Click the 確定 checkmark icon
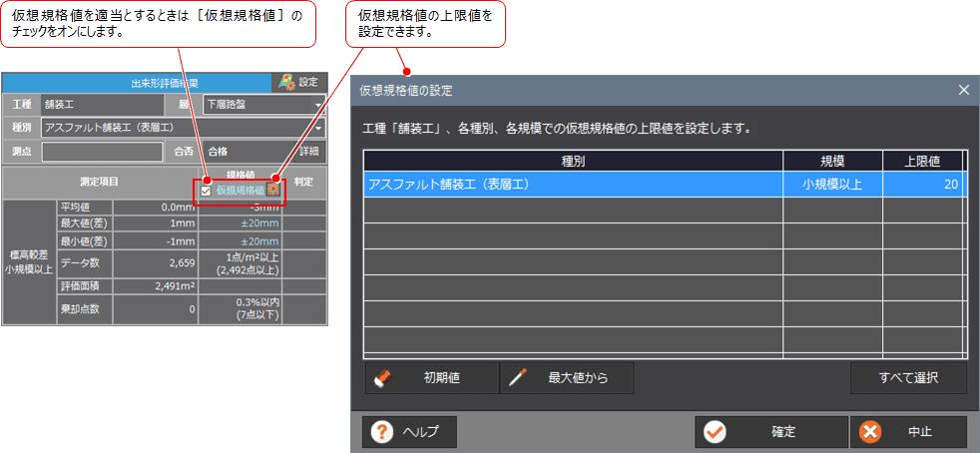The width and height of the screenshot is (980, 453). coord(715,432)
